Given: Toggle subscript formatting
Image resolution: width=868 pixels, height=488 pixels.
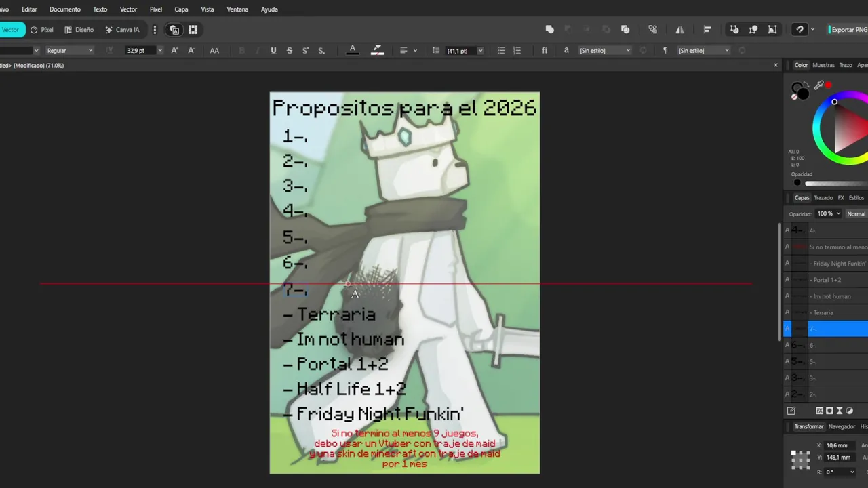Looking at the screenshot, I should point(321,51).
